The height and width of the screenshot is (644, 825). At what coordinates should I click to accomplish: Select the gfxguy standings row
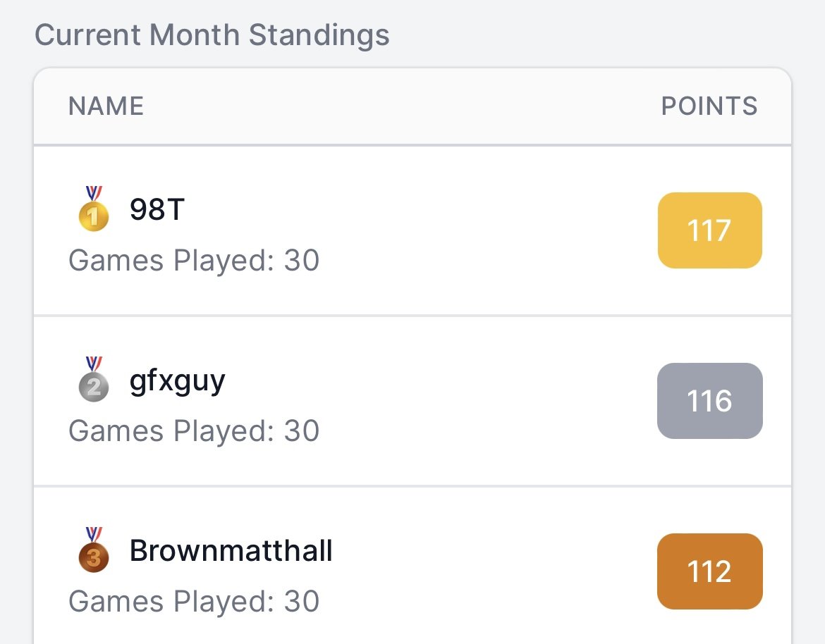click(x=412, y=401)
